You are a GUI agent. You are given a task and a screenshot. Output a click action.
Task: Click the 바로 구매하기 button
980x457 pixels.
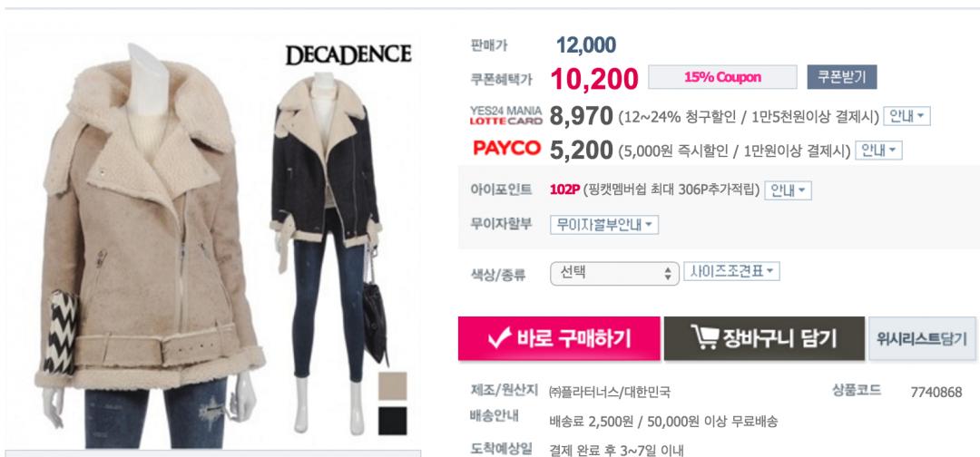pyautogui.click(x=559, y=338)
